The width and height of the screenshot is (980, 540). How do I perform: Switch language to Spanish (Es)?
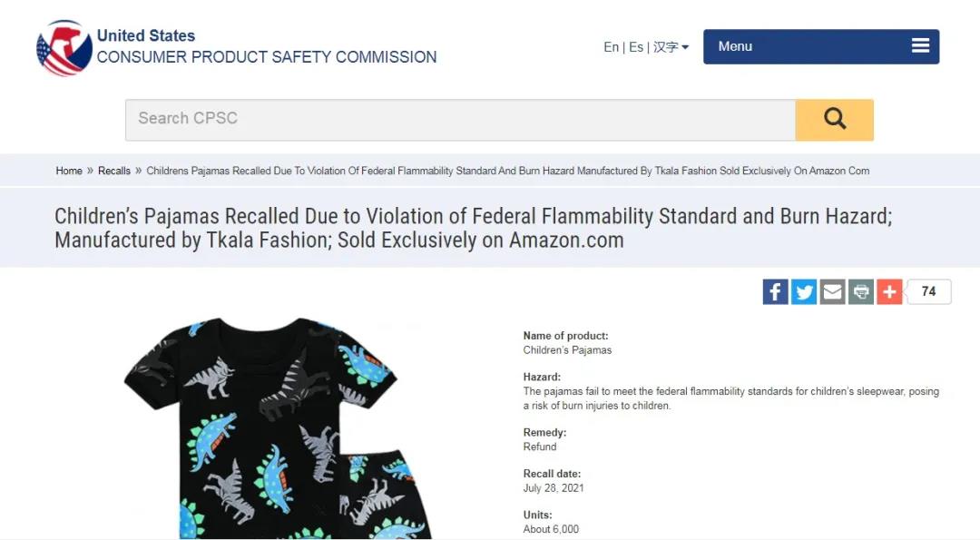[x=636, y=47]
